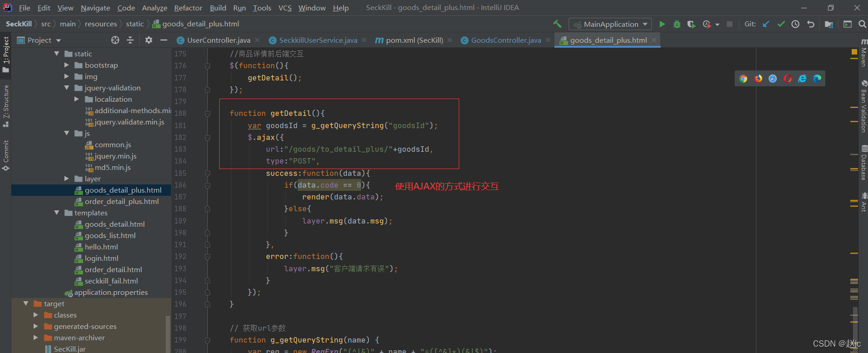This screenshot has height=353, width=868.
Task: Open the Maven tool window
Action: coord(863,53)
